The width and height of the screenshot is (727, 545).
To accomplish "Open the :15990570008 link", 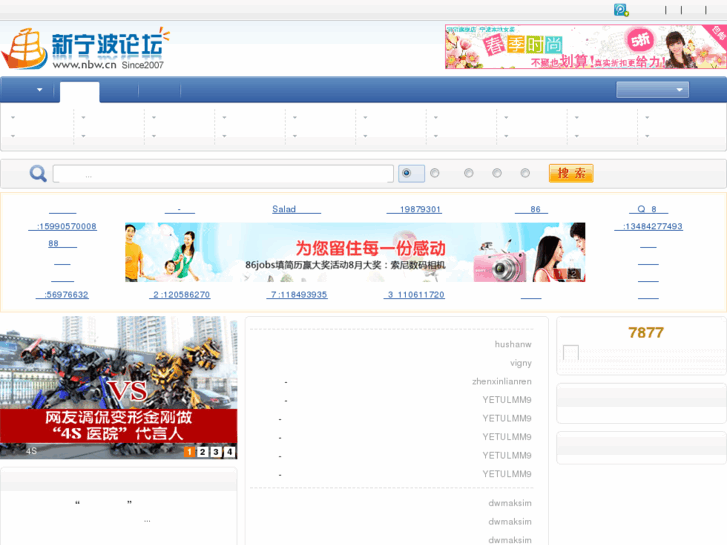I will pos(63,226).
